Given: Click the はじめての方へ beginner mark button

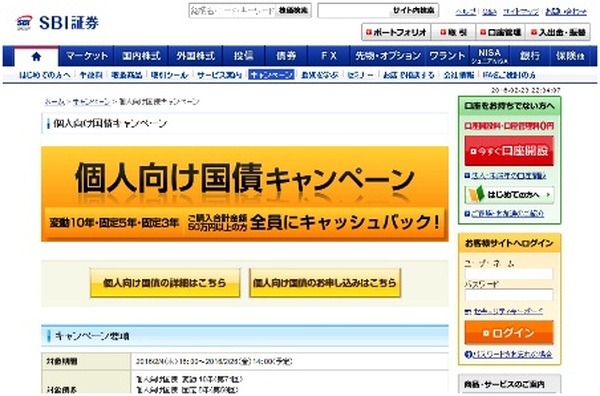Looking at the screenshot, I should coord(509,195).
